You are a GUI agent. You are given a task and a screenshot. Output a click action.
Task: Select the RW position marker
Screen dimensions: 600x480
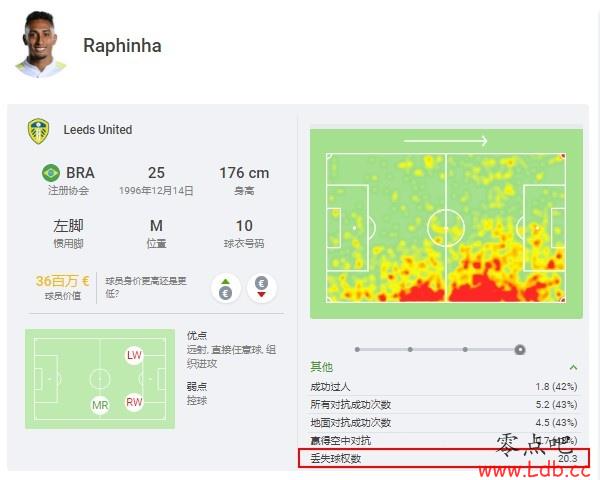coord(134,402)
